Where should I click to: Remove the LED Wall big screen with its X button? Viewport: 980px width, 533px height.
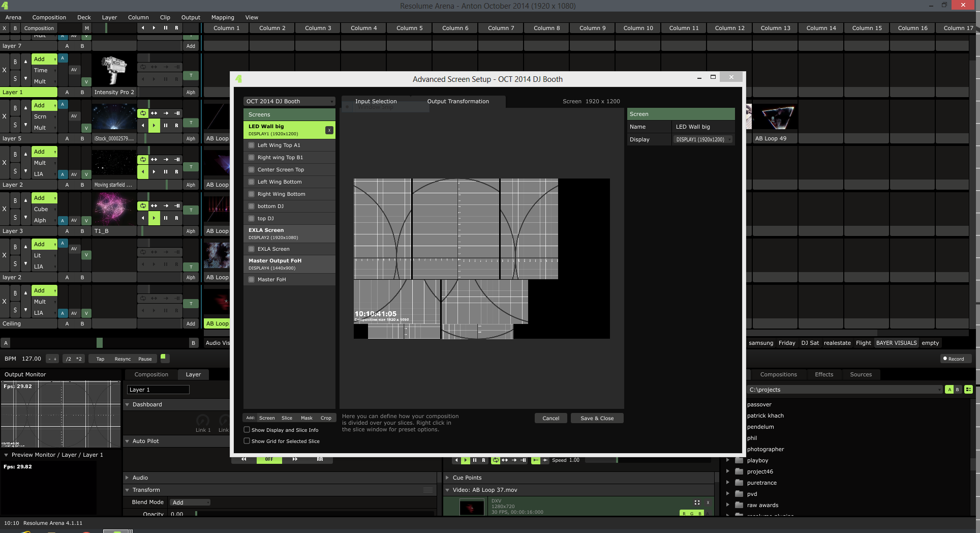[329, 130]
